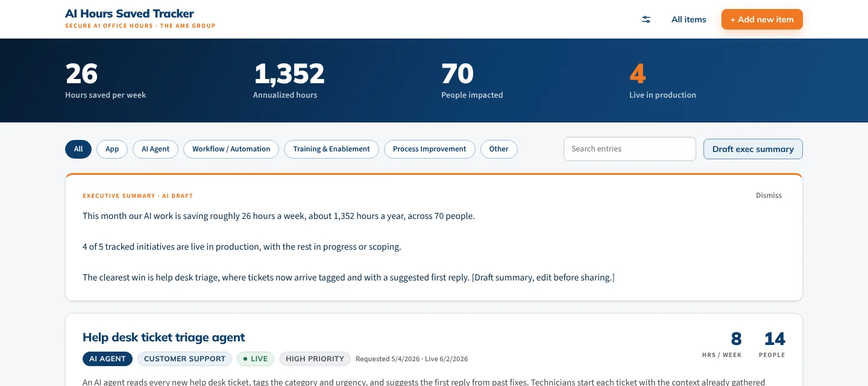Click the AI Hours Saved Tracker title
Viewport: 868px width, 386px height.
(130, 13)
